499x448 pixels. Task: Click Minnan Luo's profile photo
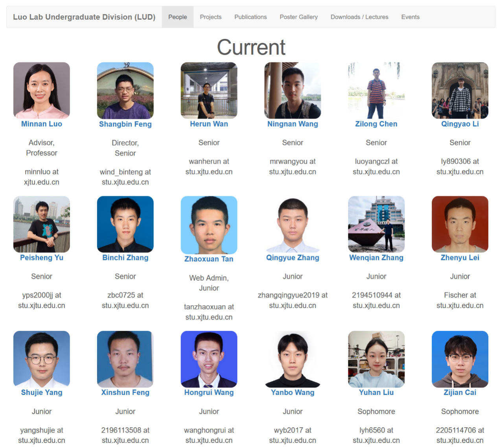(x=42, y=90)
